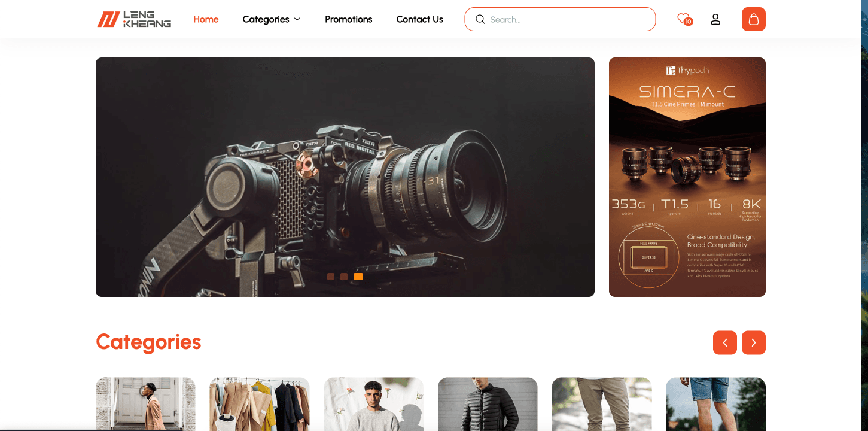Expand the Categories navigation menu
The height and width of the screenshot is (431, 868).
tap(266, 19)
